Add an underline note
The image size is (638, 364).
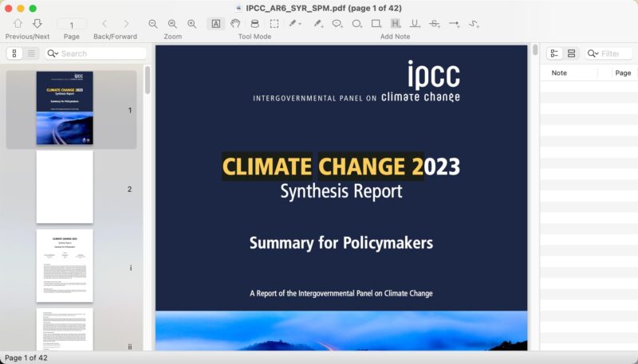(415, 24)
